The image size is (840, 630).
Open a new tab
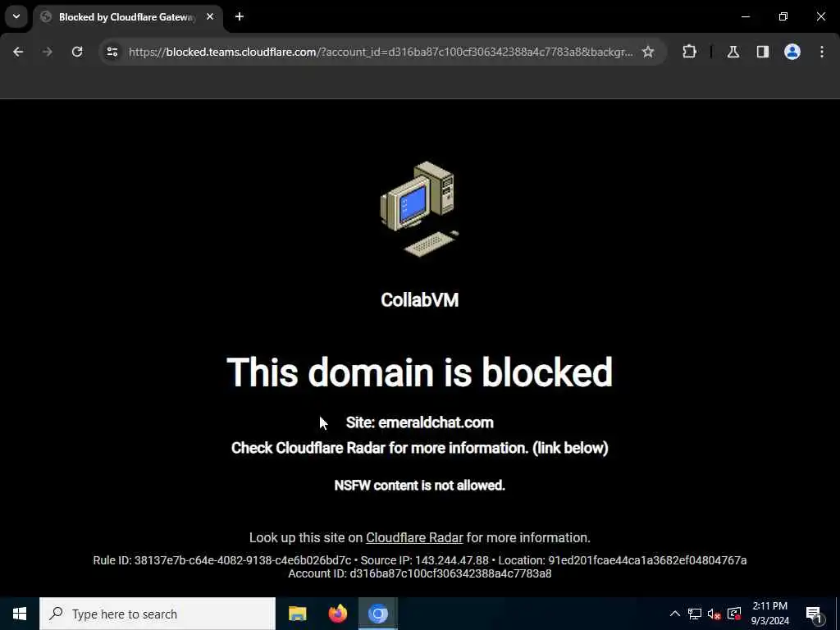click(x=240, y=16)
